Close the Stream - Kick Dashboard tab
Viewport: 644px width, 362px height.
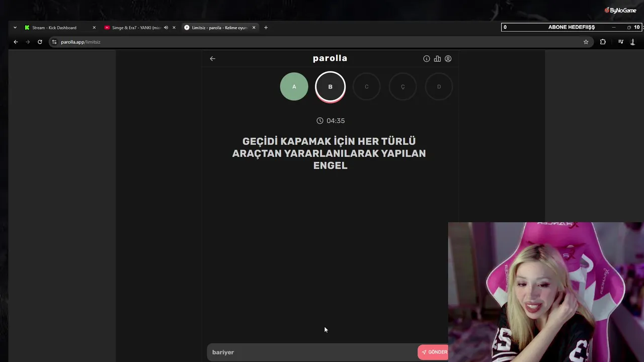point(94,28)
